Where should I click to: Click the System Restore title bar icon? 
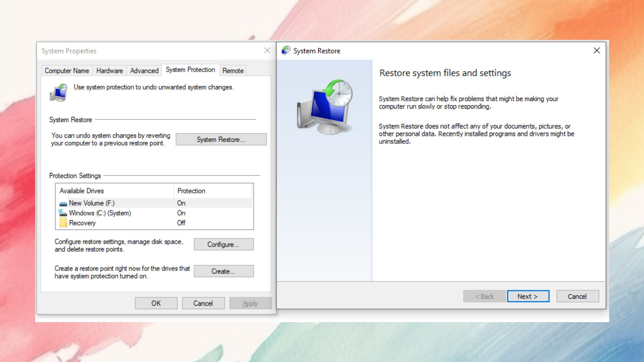[x=286, y=51]
